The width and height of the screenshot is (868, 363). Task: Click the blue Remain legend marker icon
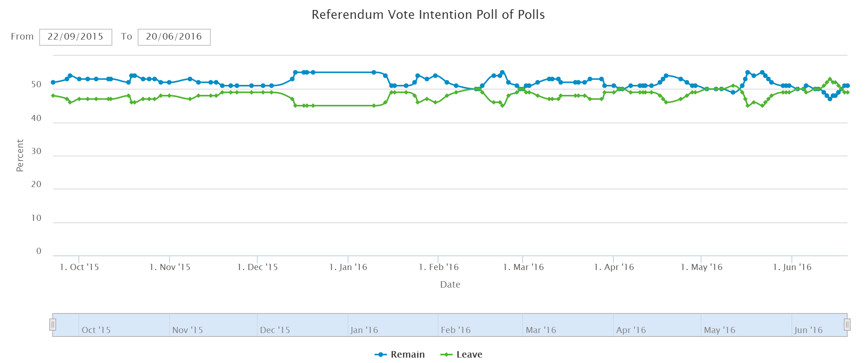(381, 355)
